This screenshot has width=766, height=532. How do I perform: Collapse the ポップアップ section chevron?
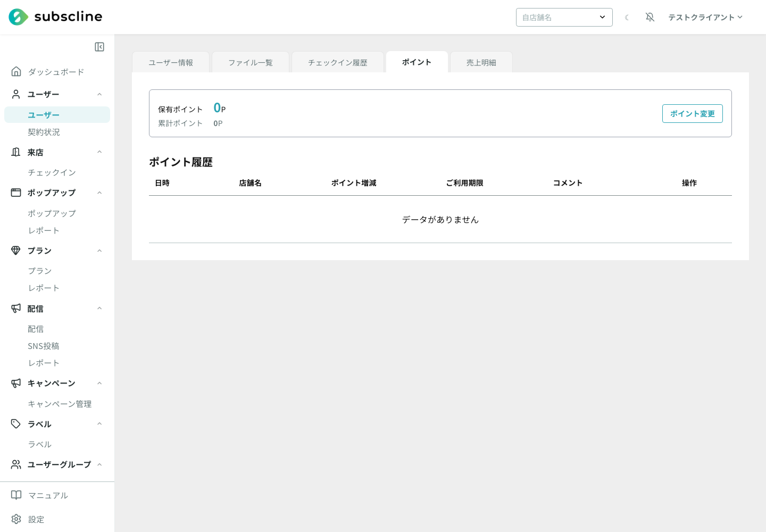[99, 193]
